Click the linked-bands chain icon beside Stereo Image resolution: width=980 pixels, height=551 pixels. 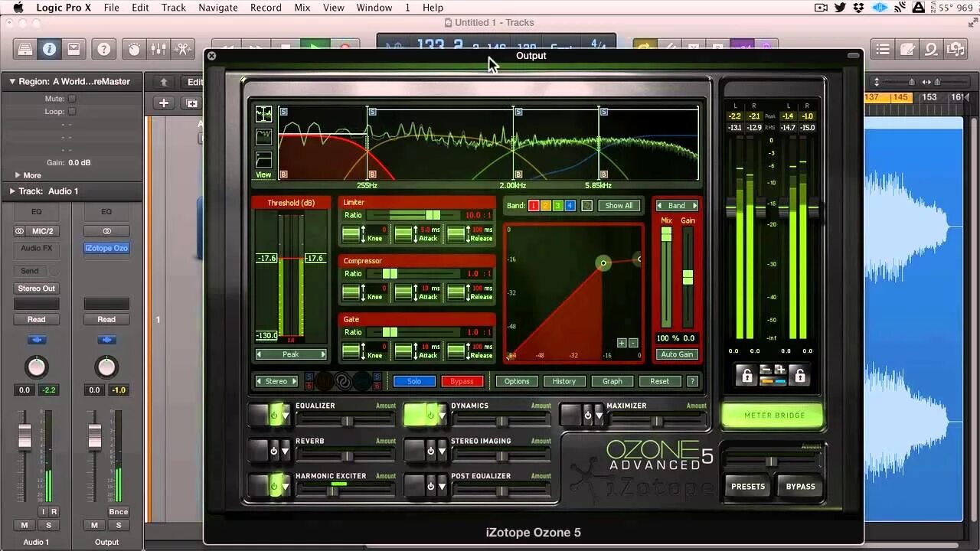pyautogui.click(x=344, y=380)
